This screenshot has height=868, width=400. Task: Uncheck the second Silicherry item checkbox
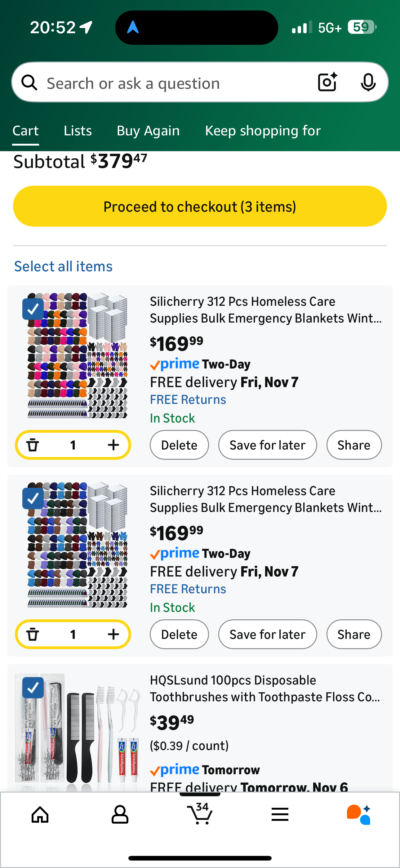[33, 498]
